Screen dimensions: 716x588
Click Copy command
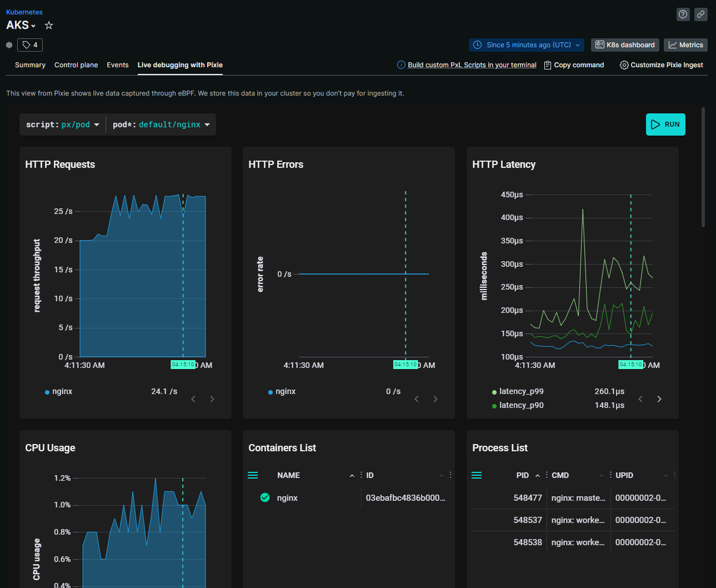tap(574, 65)
